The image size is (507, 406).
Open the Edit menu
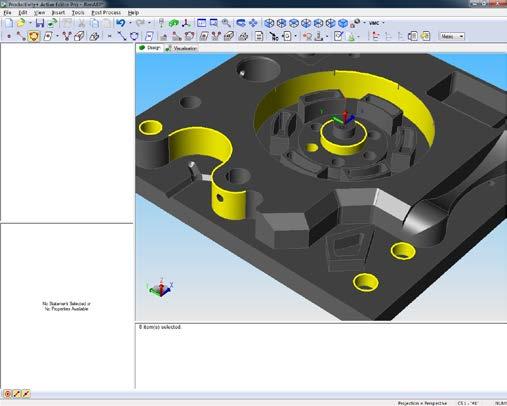point(23,13)
